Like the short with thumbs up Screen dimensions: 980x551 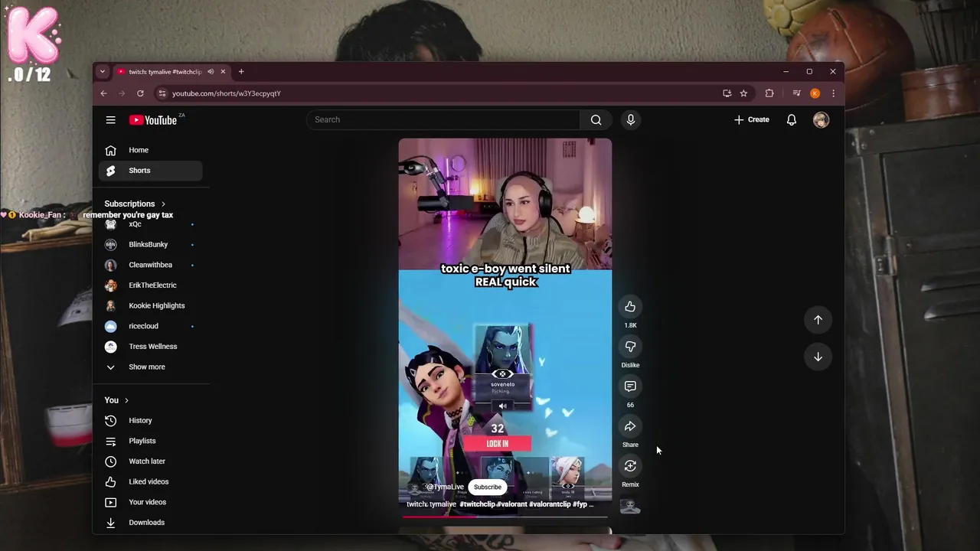[x=630, y=307]
